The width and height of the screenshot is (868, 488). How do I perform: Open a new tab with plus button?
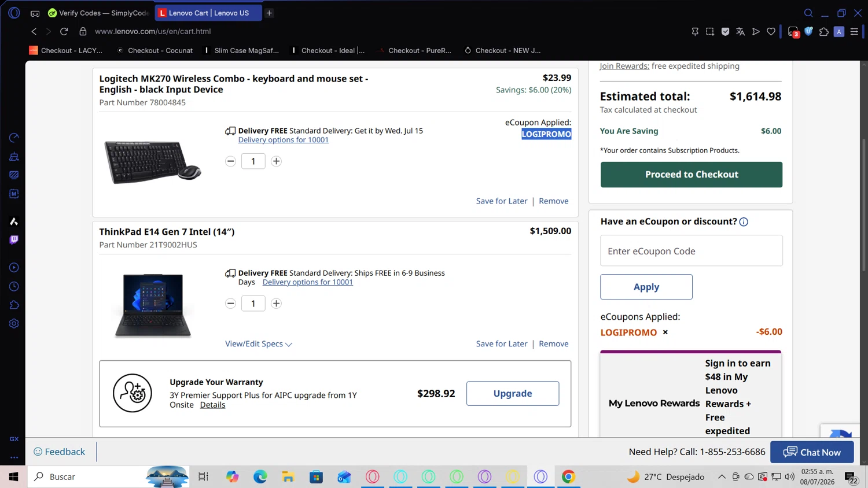click(x=269, y=13)
